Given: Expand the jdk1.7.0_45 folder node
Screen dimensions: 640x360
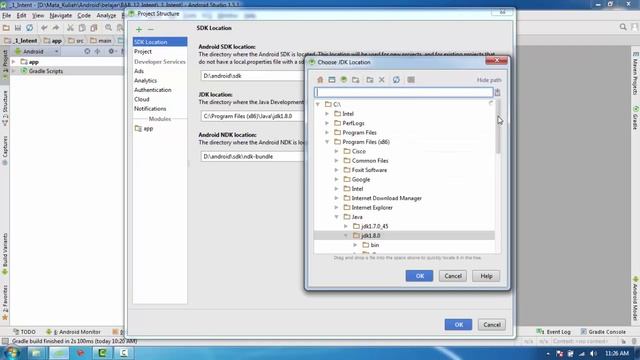Looking at the screenshot, I should (x=346, y=227).
